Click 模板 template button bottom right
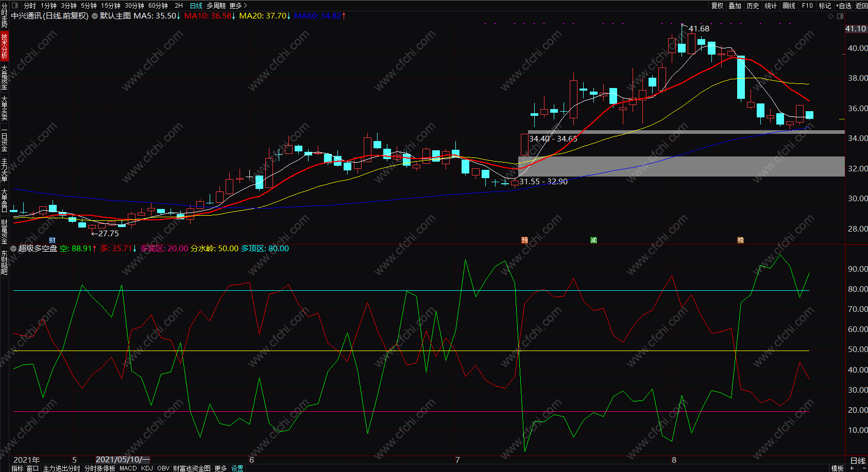Screen dimensions: 868x472 (x=838, y=468)
